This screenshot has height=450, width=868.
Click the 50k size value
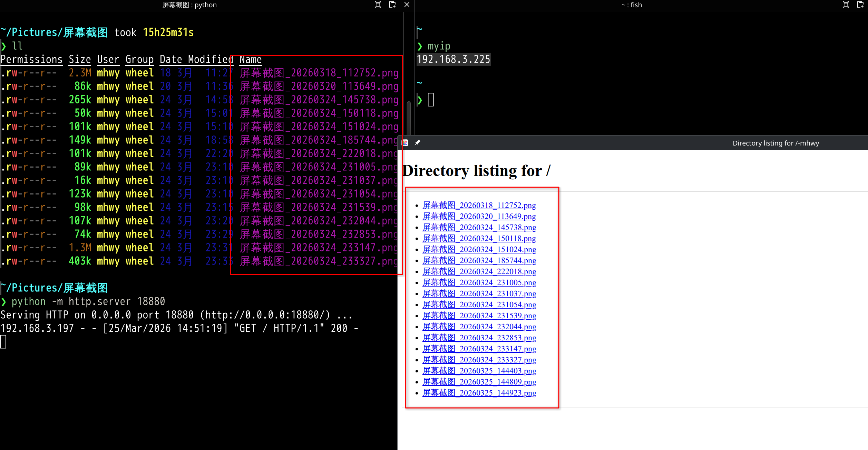[83, 113]
